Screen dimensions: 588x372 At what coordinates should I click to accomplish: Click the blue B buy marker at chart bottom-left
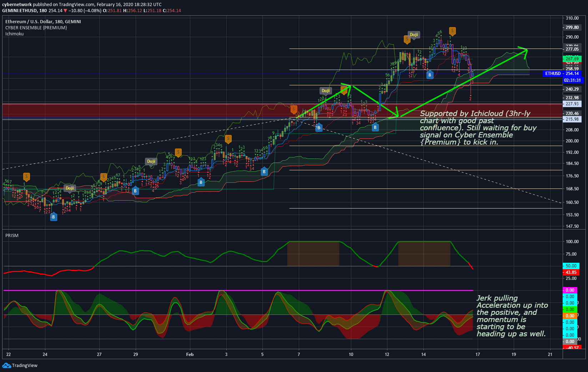(x=54, y=217)
